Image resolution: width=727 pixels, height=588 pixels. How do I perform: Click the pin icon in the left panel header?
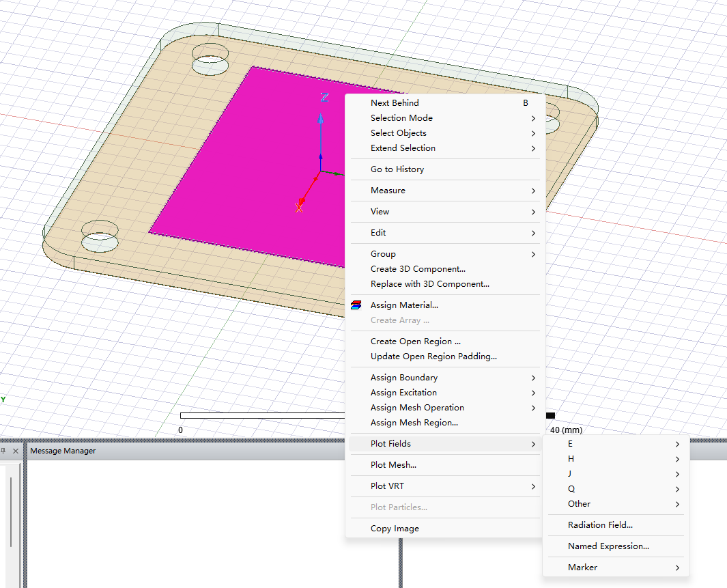(3, 451)
